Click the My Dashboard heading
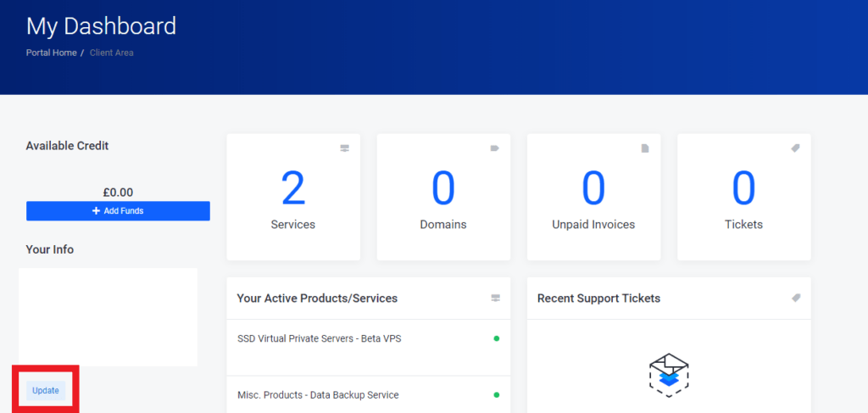This screenshot has height=413, width=868. (x=102, y=26)
